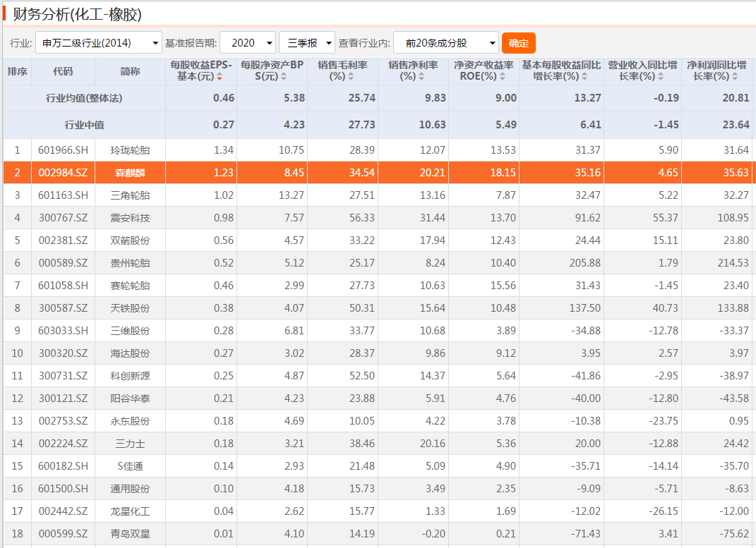The height and width of the screenshot is (548, 756).
Task: Select stock code 601058.SH
Action: point(63,286)
